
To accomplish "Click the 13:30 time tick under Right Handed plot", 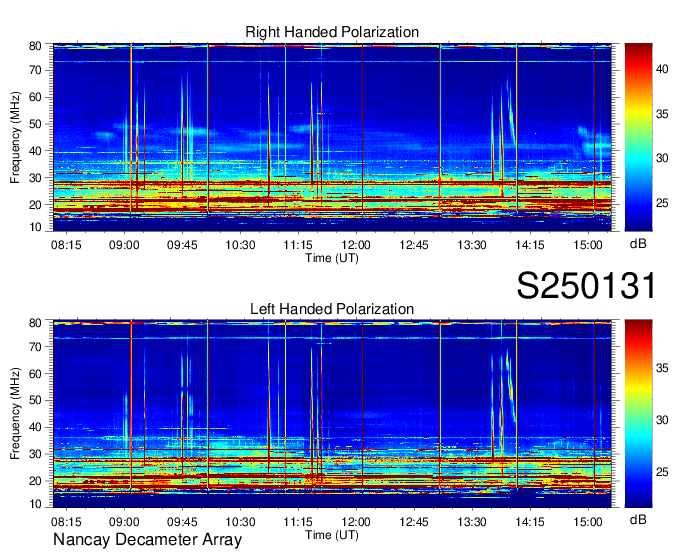I will (x=472, y=245).
